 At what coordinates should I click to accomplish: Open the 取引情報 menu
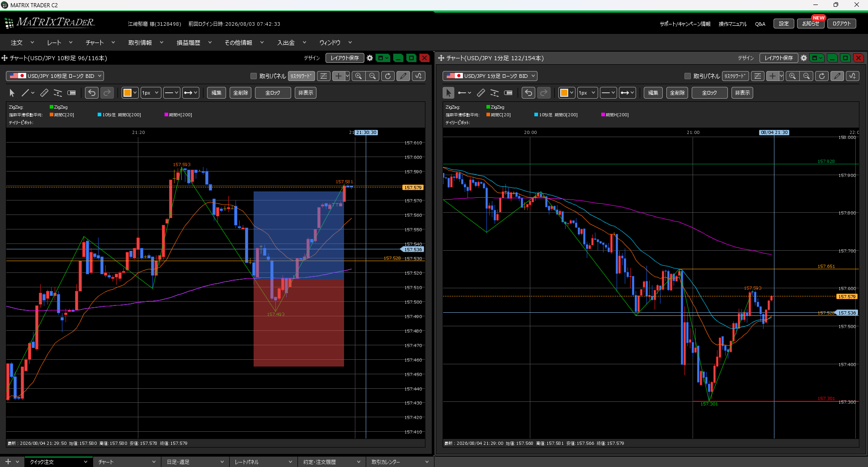(x=146, y=43)
